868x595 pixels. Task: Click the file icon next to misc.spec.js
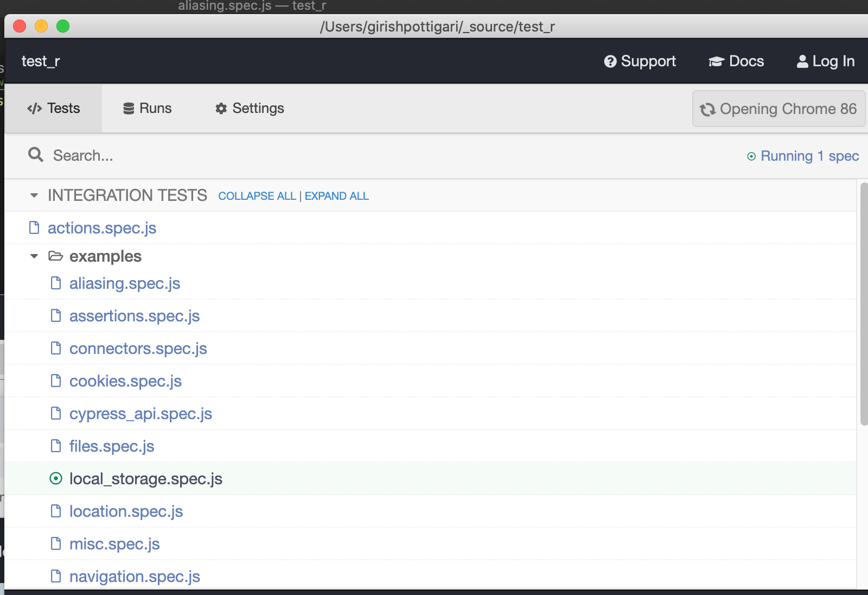pyautogui.click(x=56, y=543)
